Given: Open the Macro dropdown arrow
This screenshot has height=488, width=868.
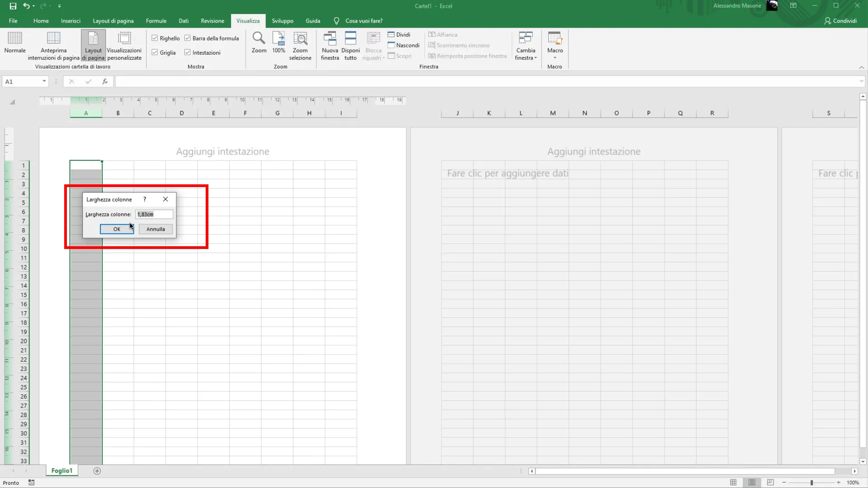Looking at the screenshot, I should 555,58.
